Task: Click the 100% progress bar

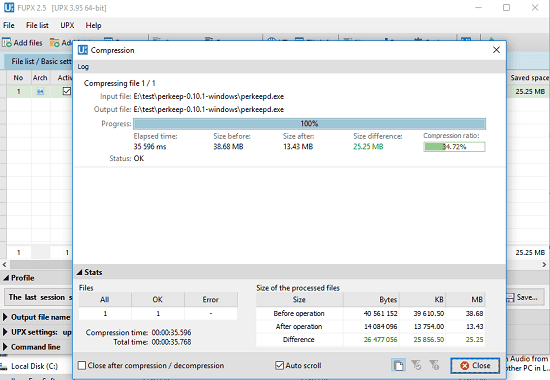Action: coord(309,124)
